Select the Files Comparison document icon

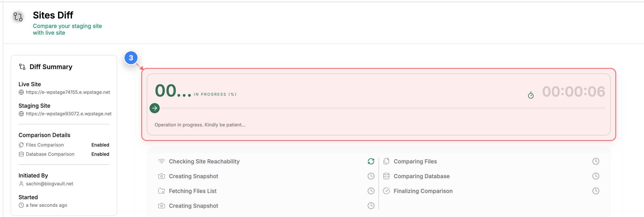(x=21, y=145)
